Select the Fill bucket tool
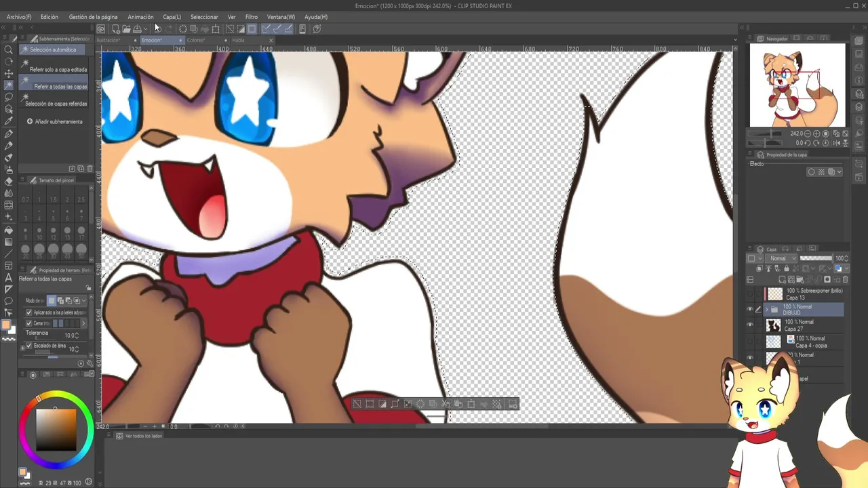Screen dimensions: 868x488 pyautogui.click(x=9, y=230)
